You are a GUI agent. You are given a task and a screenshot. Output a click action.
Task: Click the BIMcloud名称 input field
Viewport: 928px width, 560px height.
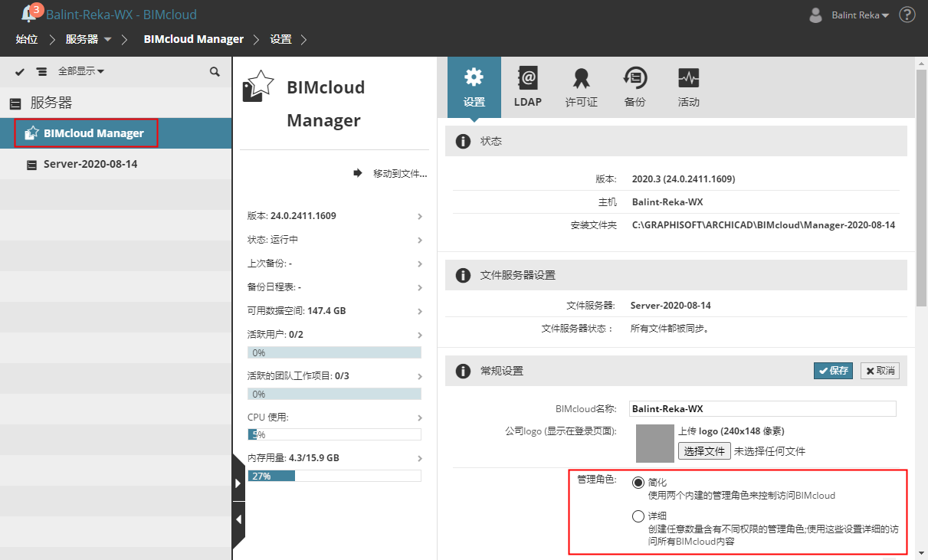point(762,409)
